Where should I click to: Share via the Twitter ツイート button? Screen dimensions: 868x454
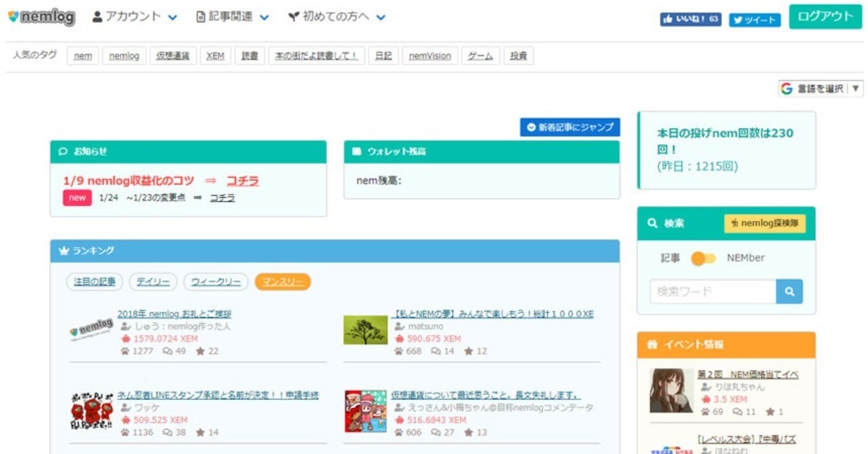[755, 20]
